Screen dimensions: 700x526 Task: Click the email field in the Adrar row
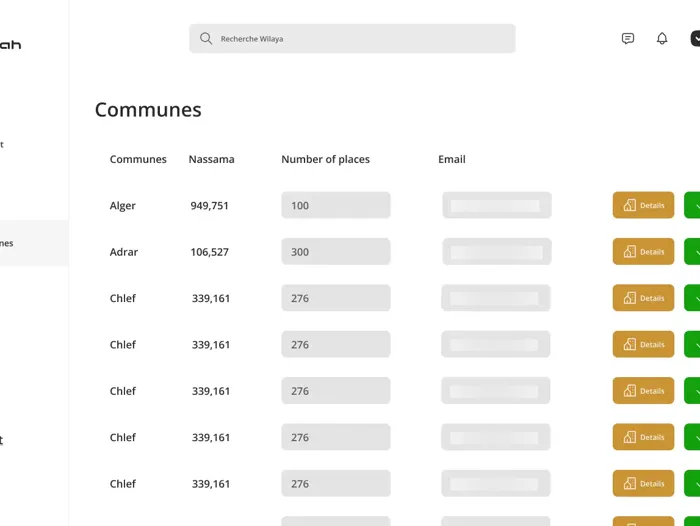click(496, 252)
